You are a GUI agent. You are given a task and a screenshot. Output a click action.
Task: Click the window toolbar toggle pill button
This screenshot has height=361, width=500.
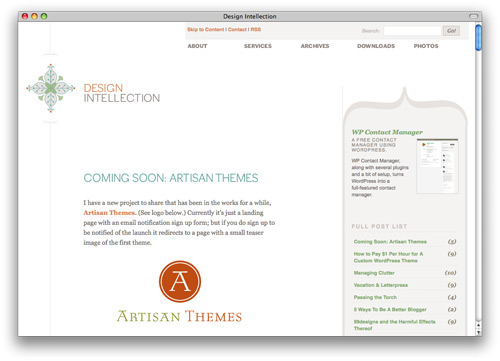pyautogui.click(x=473, y=16)
